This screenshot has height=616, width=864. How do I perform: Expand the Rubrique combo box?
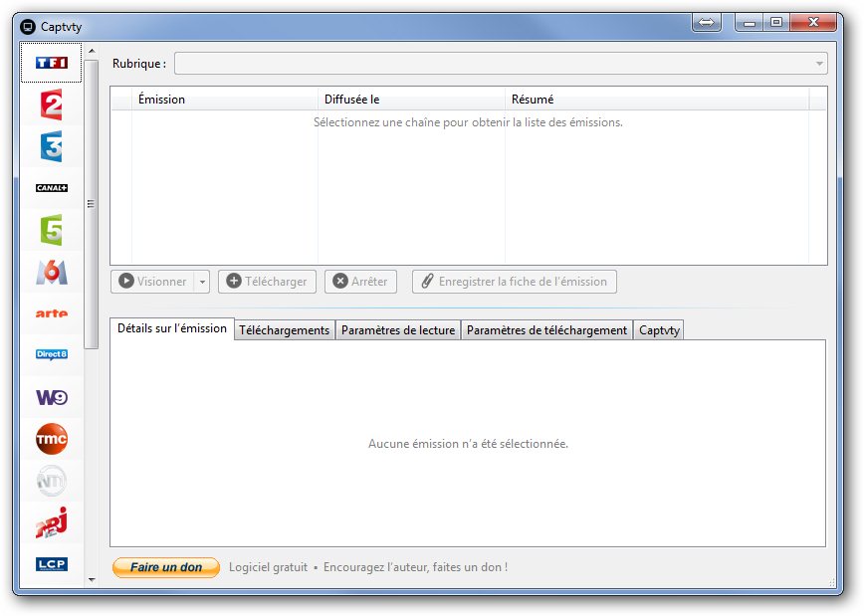pyautogui.click(x=819, y=64)
